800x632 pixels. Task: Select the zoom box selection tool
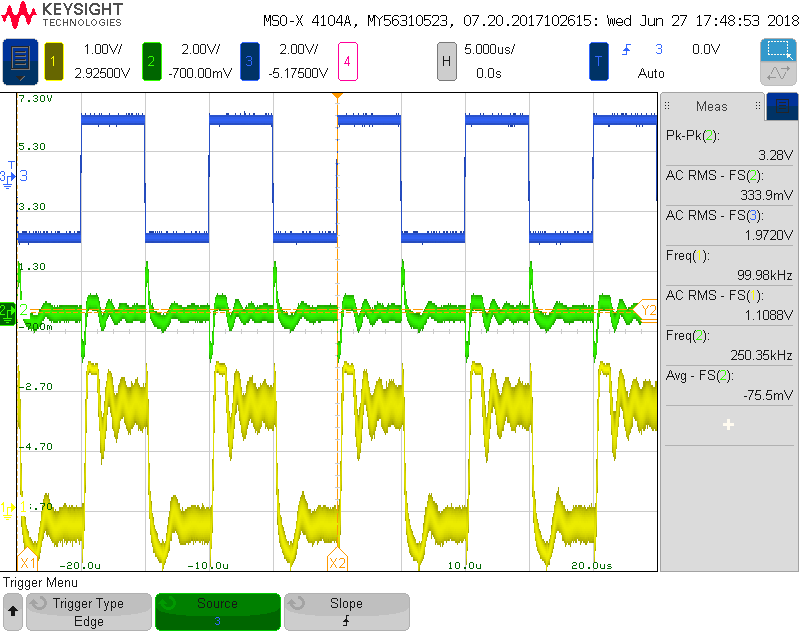pos(778,50)
